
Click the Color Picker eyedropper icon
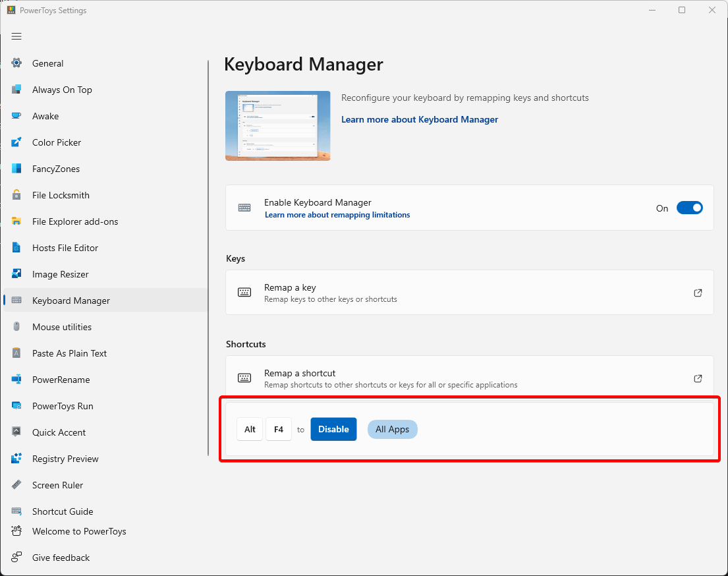(x=16, y=142)
